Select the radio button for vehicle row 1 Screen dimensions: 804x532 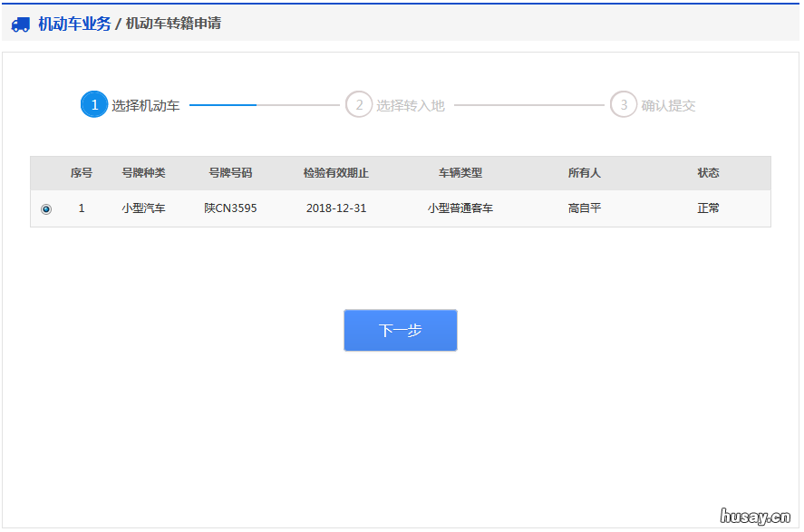point(46,209)
